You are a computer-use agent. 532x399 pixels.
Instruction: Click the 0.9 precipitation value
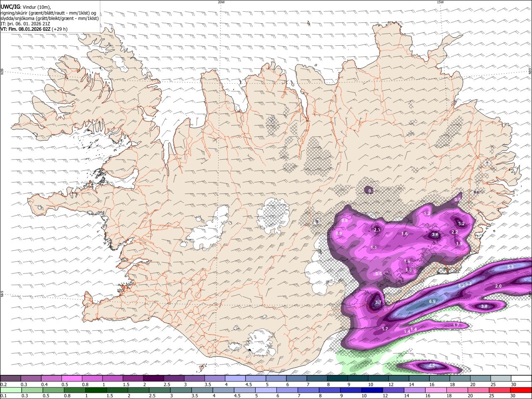pos(339,234)
